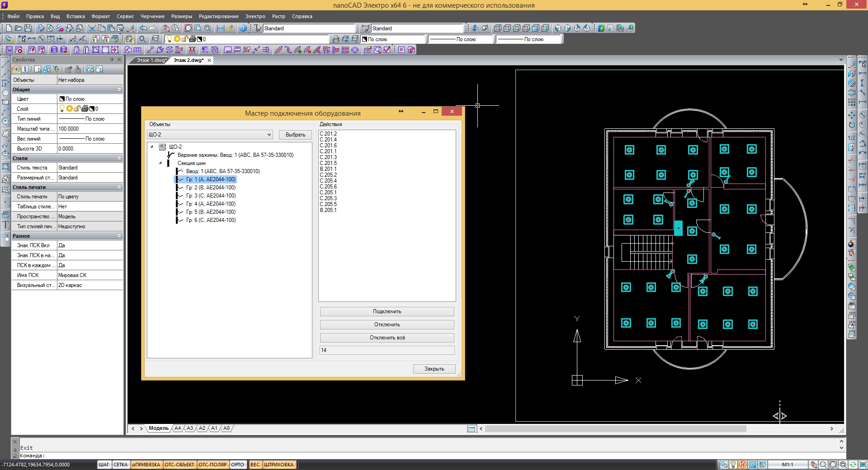
Task: Cut selection with the Scissors icon
Action: click(x=92, y=28)
